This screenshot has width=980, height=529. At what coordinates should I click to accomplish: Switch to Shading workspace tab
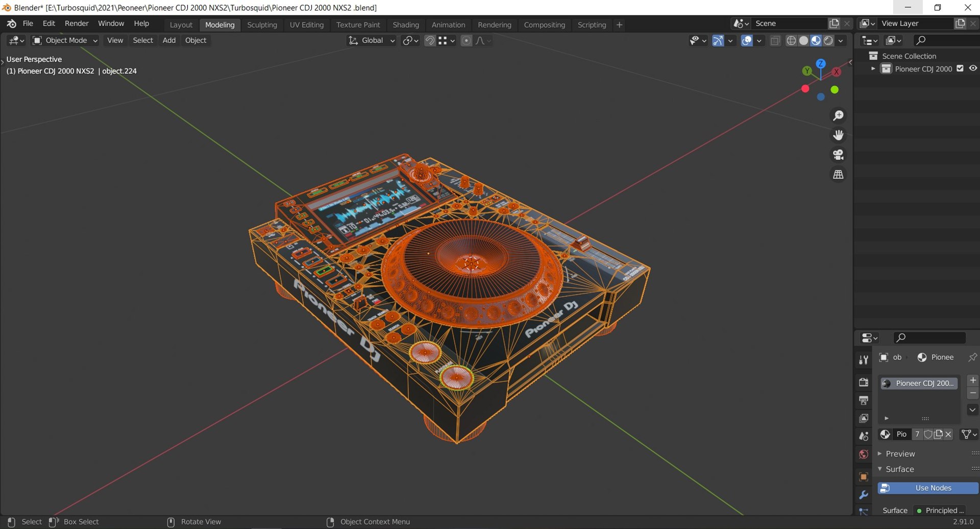tap(406, 25)
